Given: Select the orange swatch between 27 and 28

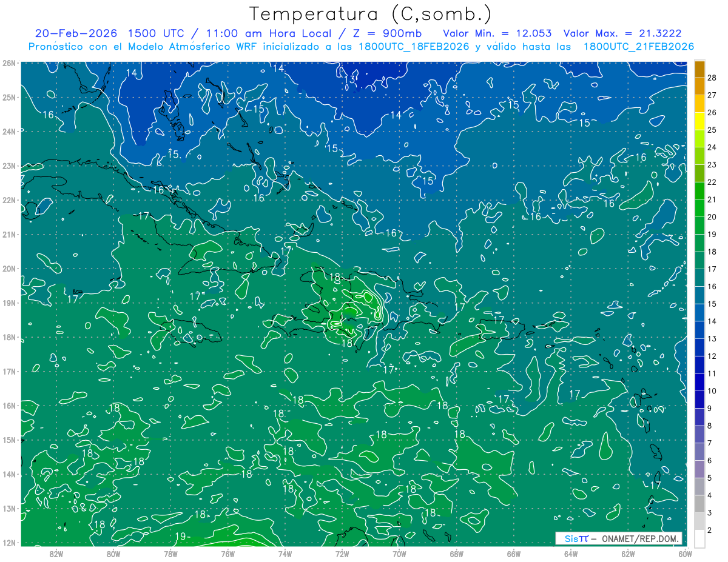Looking at the screenshot, I should (x=699, y=87).
